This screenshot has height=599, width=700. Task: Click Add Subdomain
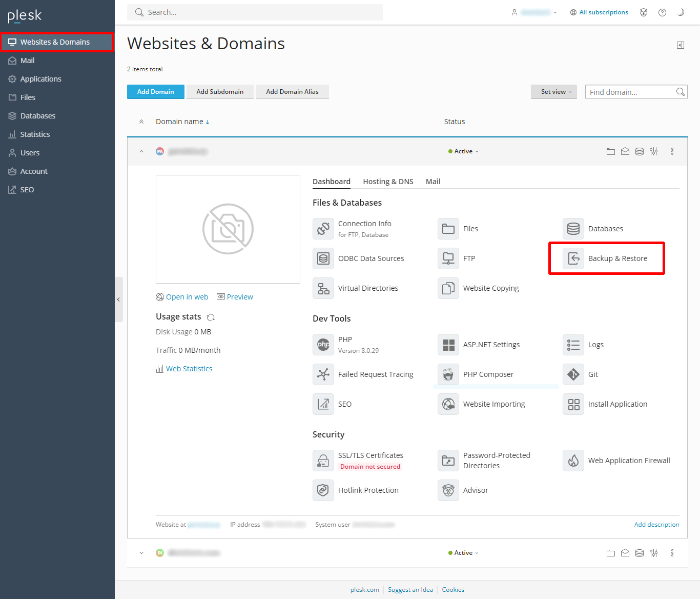220,92
